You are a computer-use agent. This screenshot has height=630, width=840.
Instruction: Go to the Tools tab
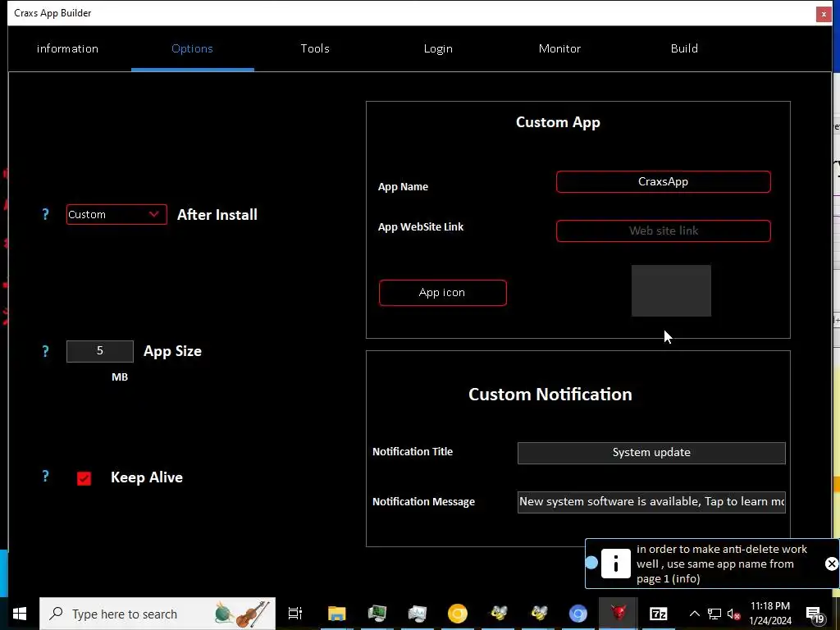tap(315, 48)
